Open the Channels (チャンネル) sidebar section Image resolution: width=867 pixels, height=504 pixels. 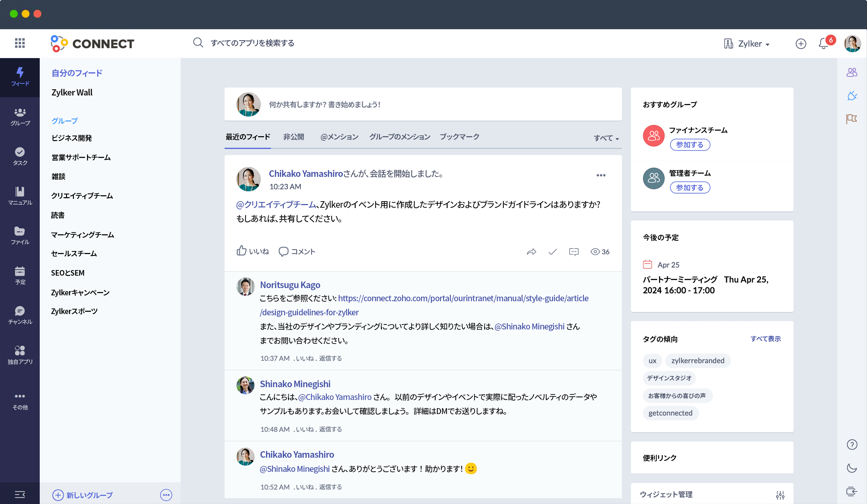[20, 315]
